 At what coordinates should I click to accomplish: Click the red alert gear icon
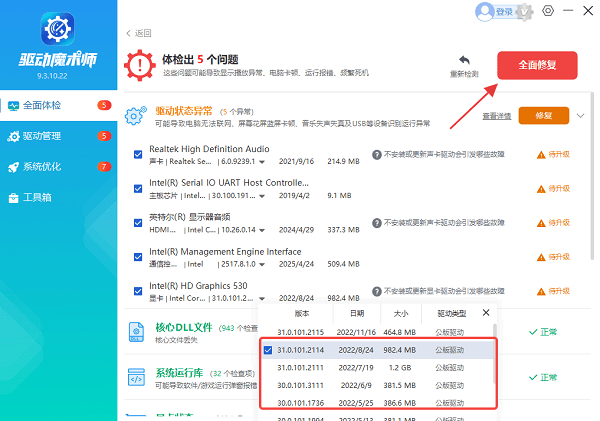(x=140, y=65)
